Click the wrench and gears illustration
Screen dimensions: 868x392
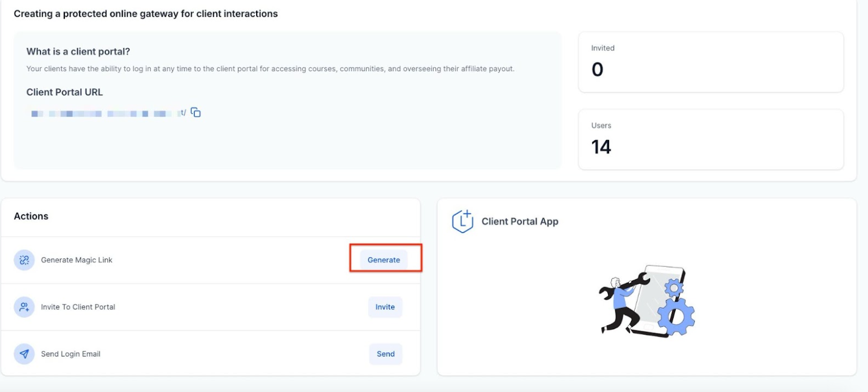646,301
